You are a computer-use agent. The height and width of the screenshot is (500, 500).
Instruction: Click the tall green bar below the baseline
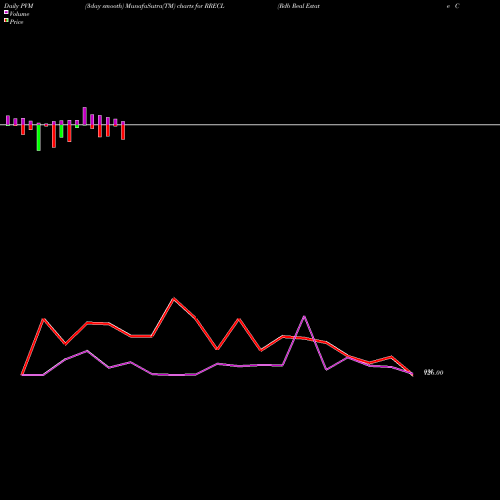[39, 137]
